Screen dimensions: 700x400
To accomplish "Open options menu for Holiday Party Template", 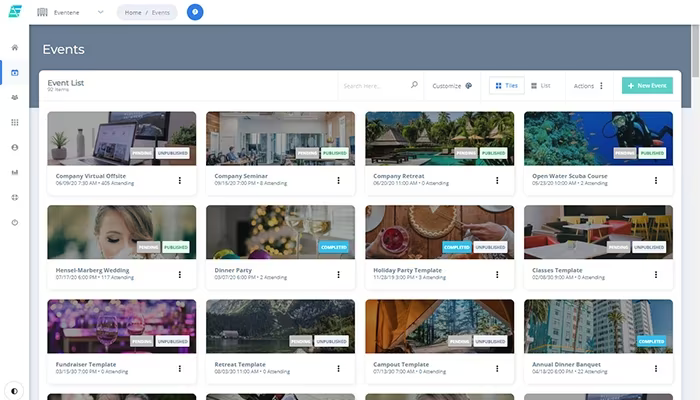I will [497, 275].
